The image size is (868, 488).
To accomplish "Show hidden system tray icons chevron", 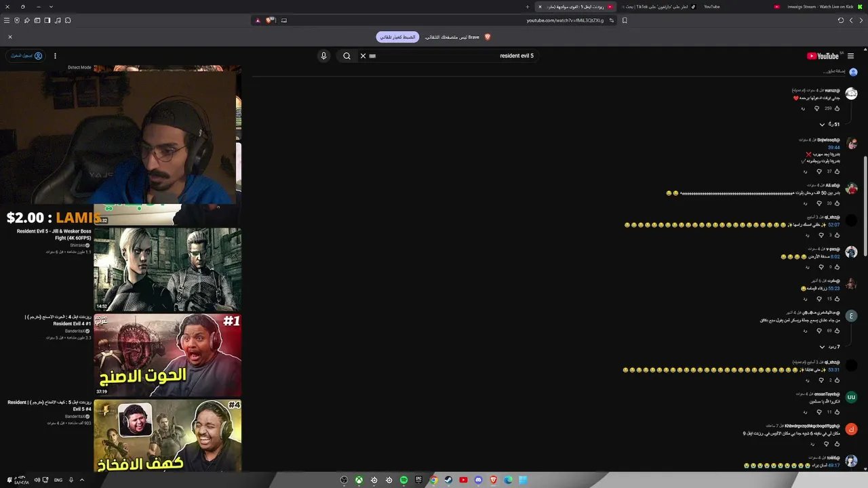I will pos(82,480).
